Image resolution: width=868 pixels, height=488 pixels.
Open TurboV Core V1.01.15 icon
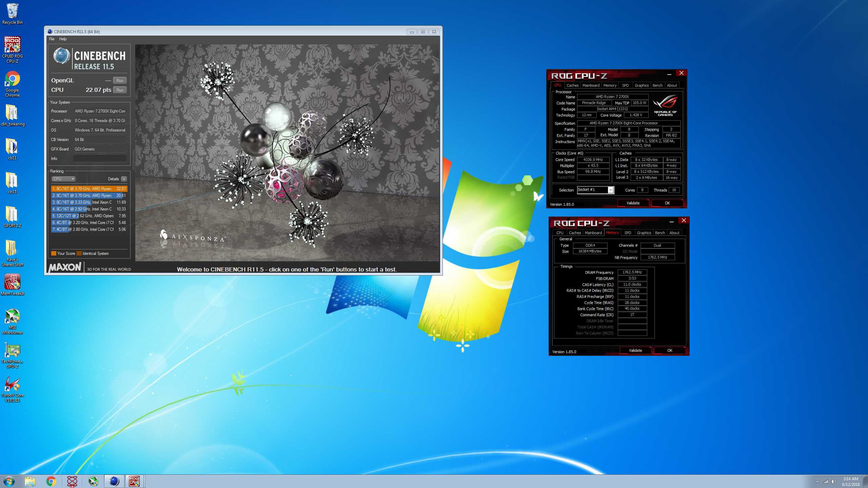coord(13,389)
